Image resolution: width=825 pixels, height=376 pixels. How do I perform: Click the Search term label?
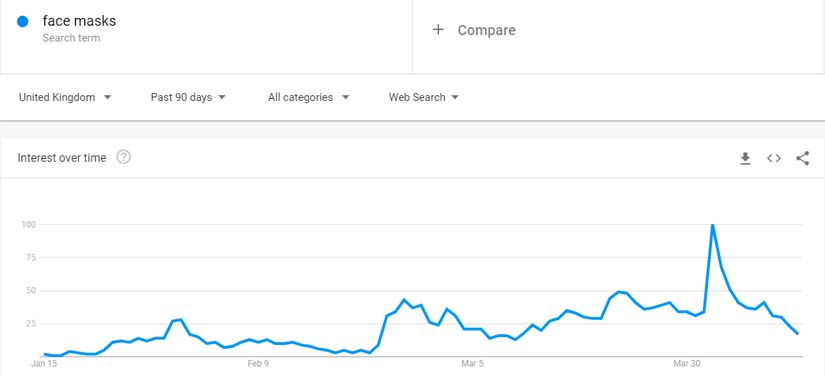pyautogui.click(x=71, y=38)
